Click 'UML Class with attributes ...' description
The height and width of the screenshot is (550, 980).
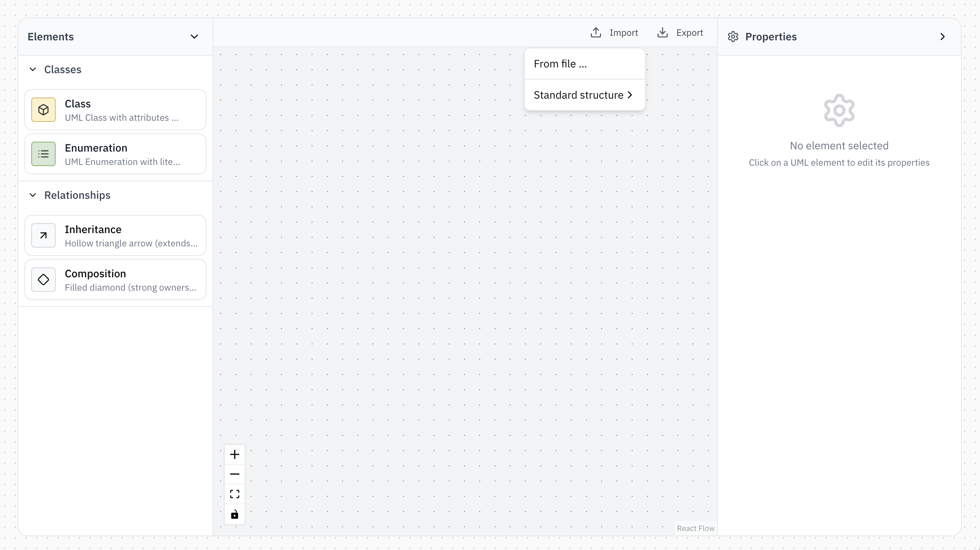pos(122,118)
